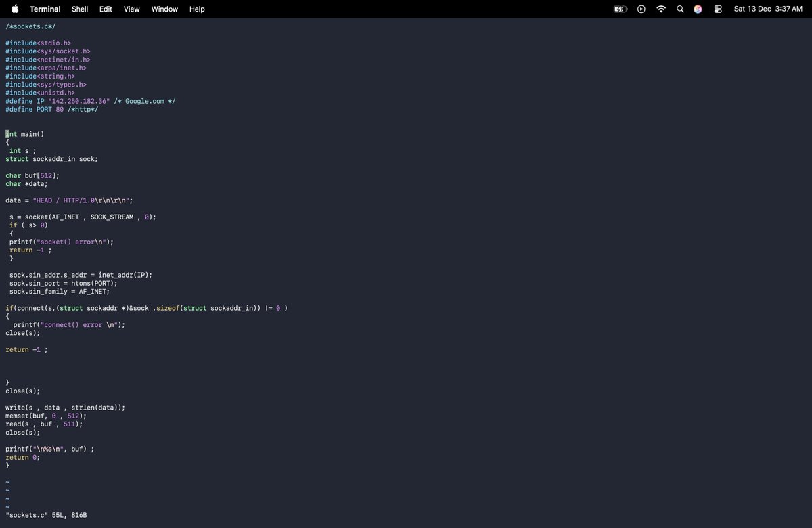Click the 'if ( s> 0)' condition
This screenshot has height=528, width=812.
coord(28,225)
